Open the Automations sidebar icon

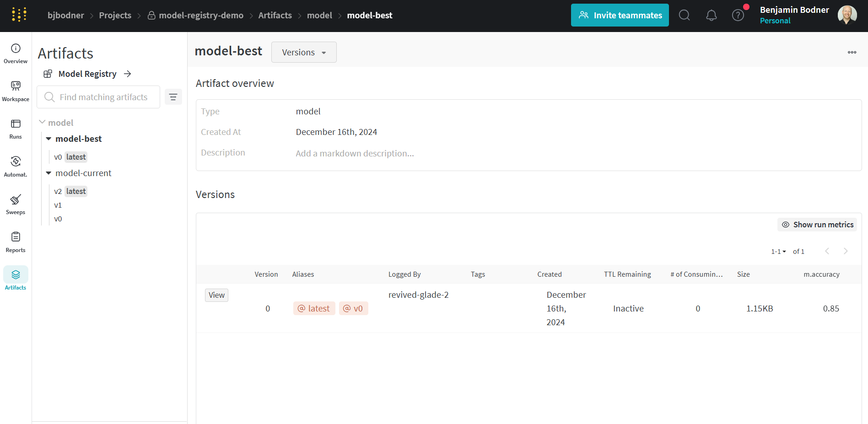pos(16,166)
